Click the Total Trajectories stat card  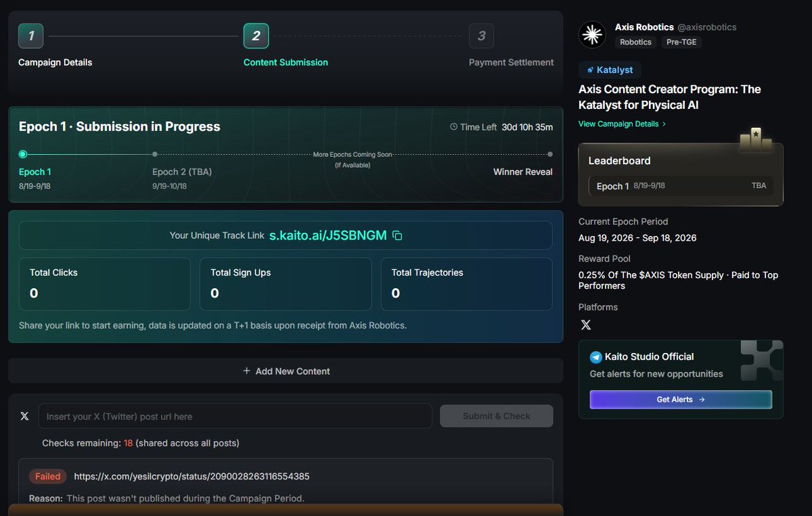[466, 284]
